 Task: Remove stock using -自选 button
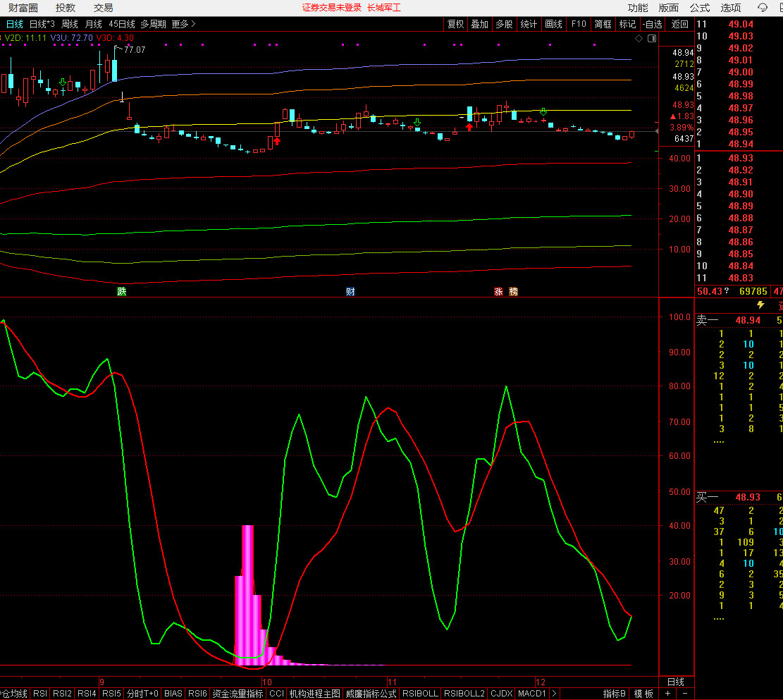click(x=653, y=24)
